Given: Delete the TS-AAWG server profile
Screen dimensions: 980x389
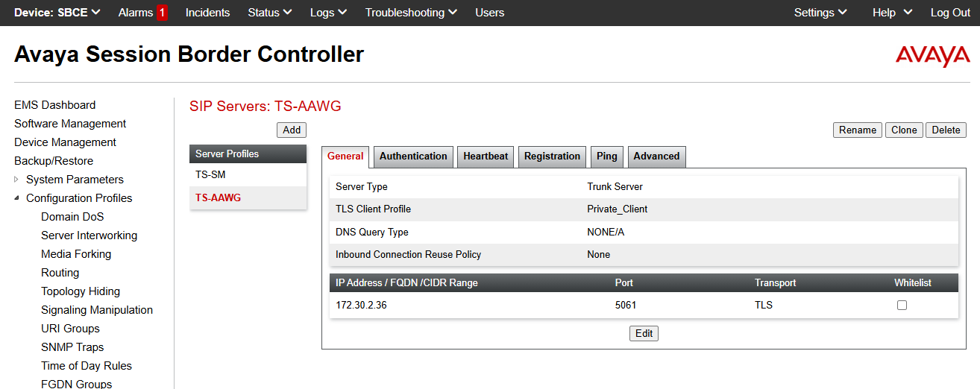Looking at the screenshot, I should click(946, 130).
